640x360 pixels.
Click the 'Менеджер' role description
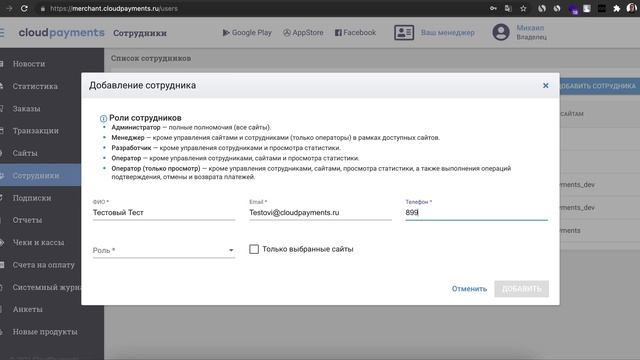click(276, 138)
